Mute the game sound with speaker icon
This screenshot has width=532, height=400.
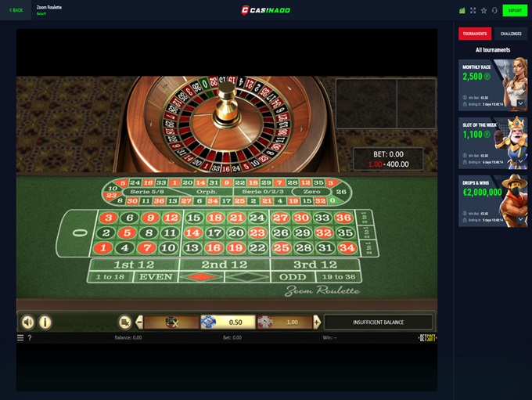28,322
